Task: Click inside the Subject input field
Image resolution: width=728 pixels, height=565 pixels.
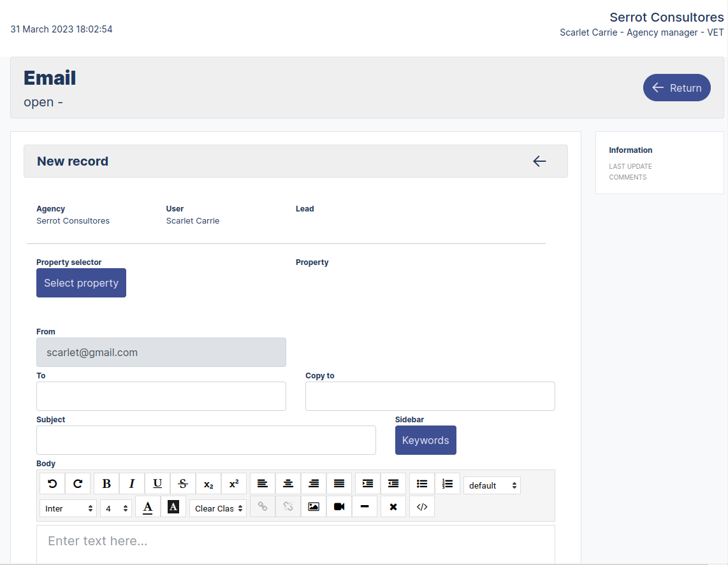Action: (x=206, y=440)
